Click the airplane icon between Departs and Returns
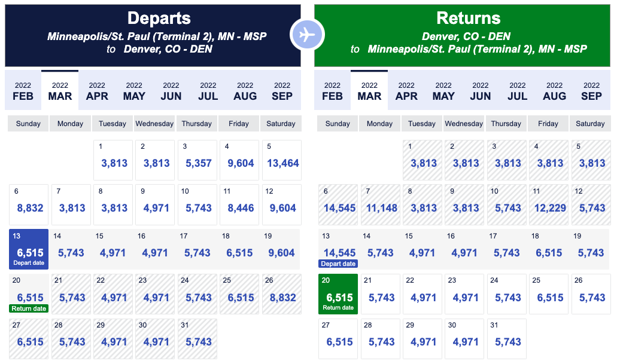The image size is (617, 364). point(308,35)
